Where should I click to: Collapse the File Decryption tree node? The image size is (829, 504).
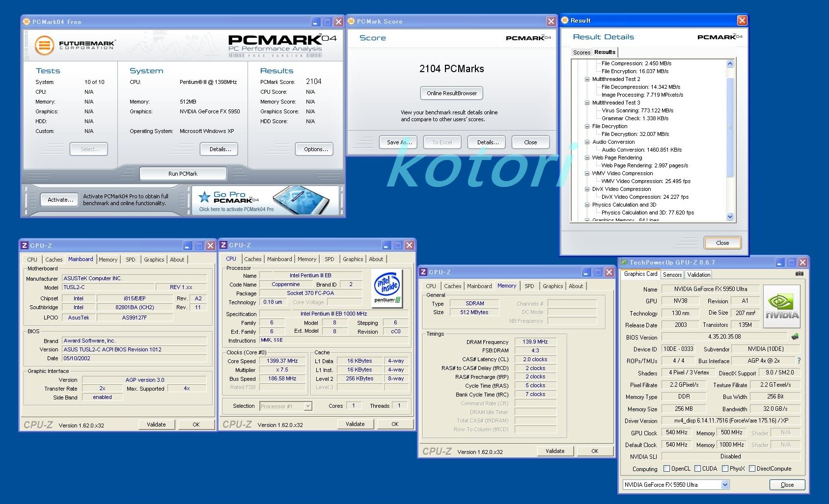pos(587,126)
